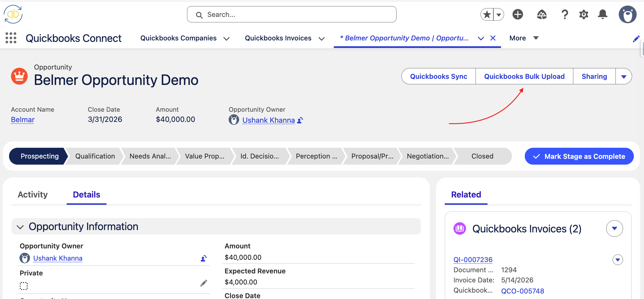Open the Quickbooks Companies nav tab

click(x=178, y=38)
